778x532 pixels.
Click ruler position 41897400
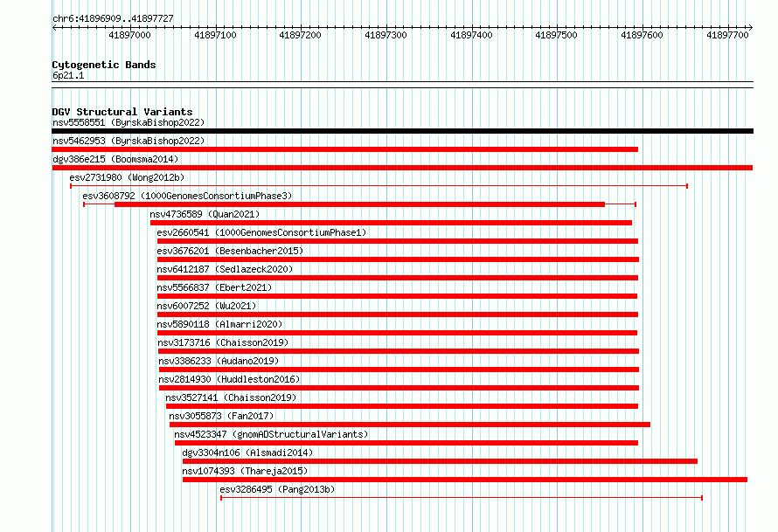471,35
